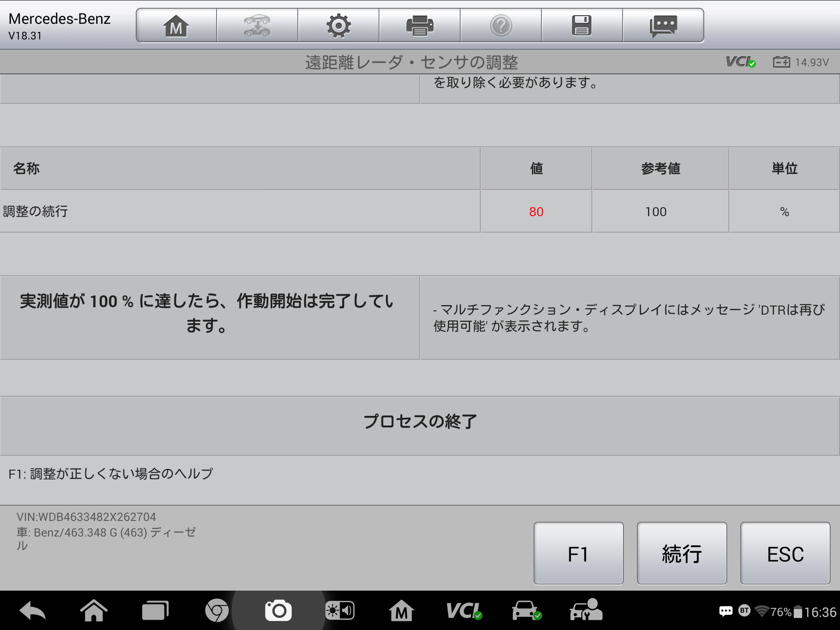The width and height of the screenshot is (840, 630).
Task: Open the message feedback icon in toolbar
Action: 663,25
